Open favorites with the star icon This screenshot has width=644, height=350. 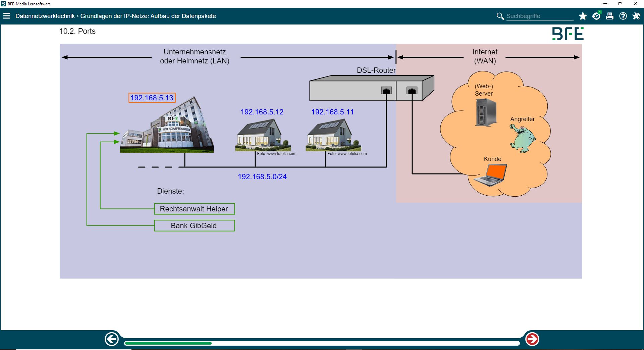(583, 16)
